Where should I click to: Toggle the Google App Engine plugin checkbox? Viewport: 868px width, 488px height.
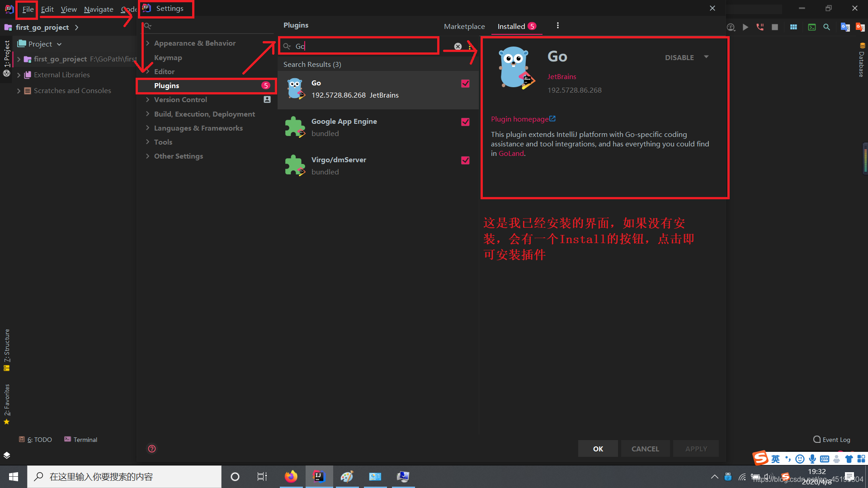(465, 122)
